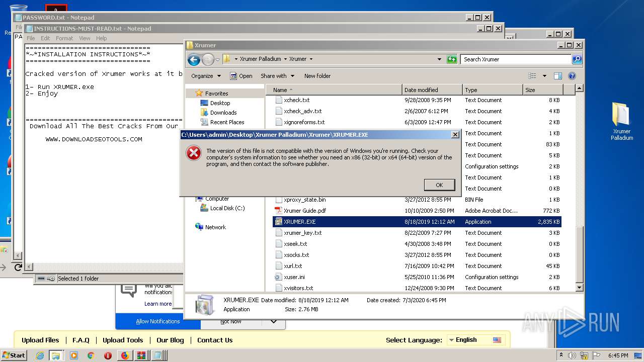Open the address bar history dropdown
This screenshot has height=362, width=644.
point(439,59)
